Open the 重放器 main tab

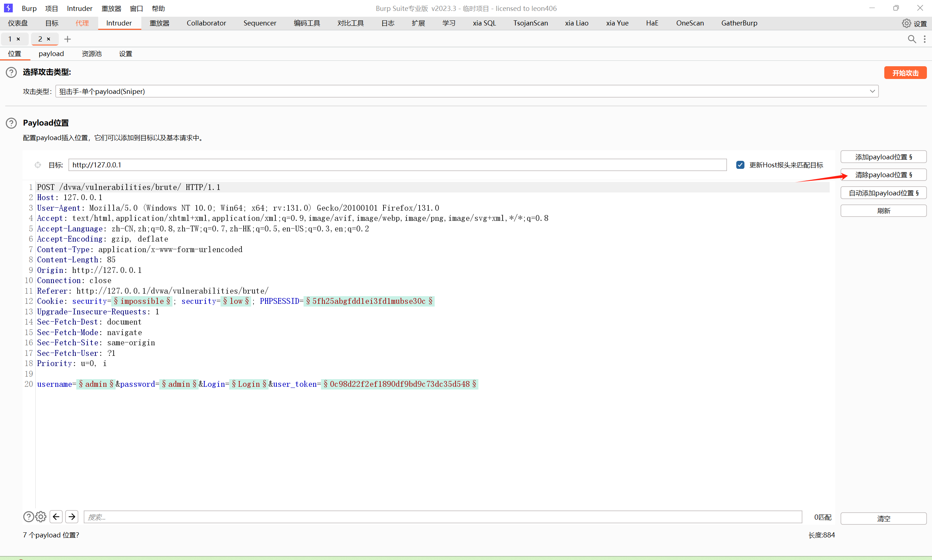click(x=160, y=23)
